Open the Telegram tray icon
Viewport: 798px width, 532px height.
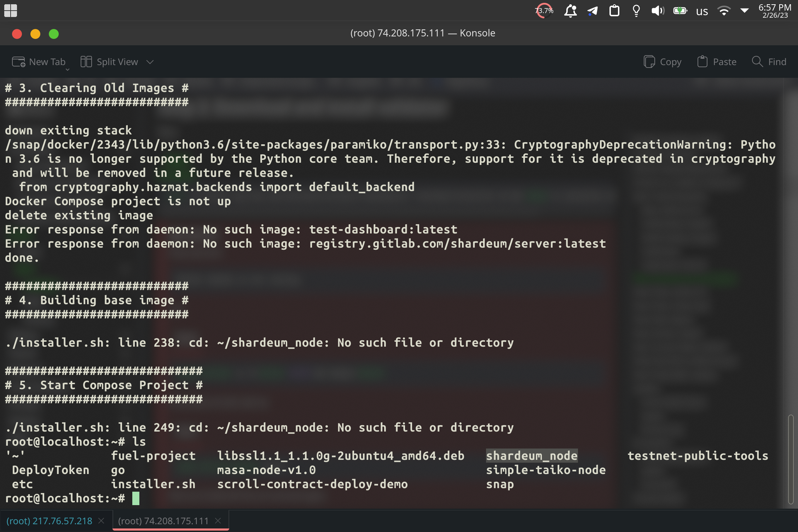592,11
